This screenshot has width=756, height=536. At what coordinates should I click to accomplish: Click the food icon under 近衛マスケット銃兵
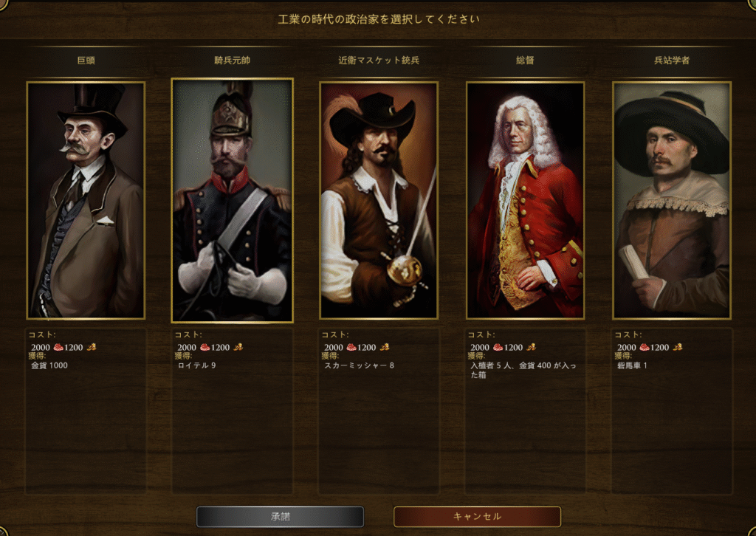[351, 347]
